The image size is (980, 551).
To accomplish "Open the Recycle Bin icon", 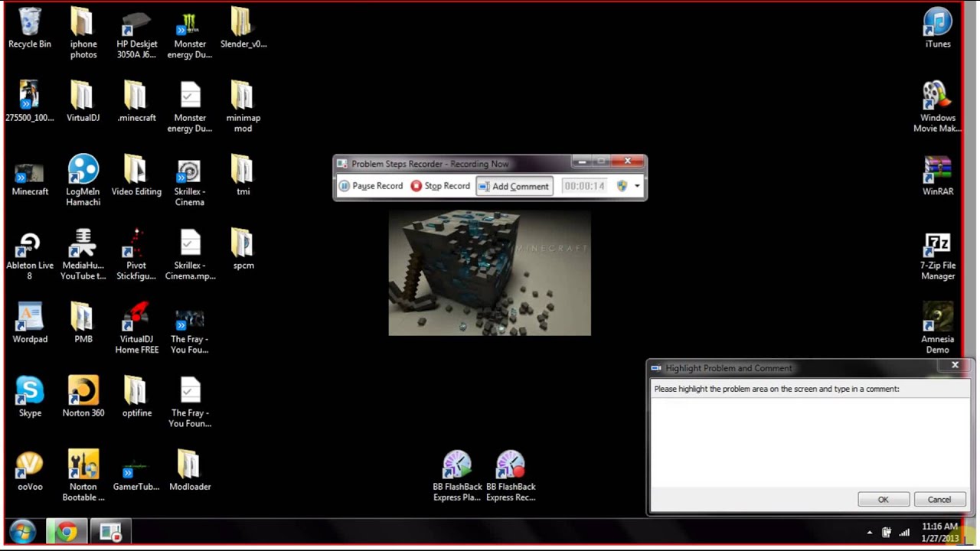I will point(30,28).
